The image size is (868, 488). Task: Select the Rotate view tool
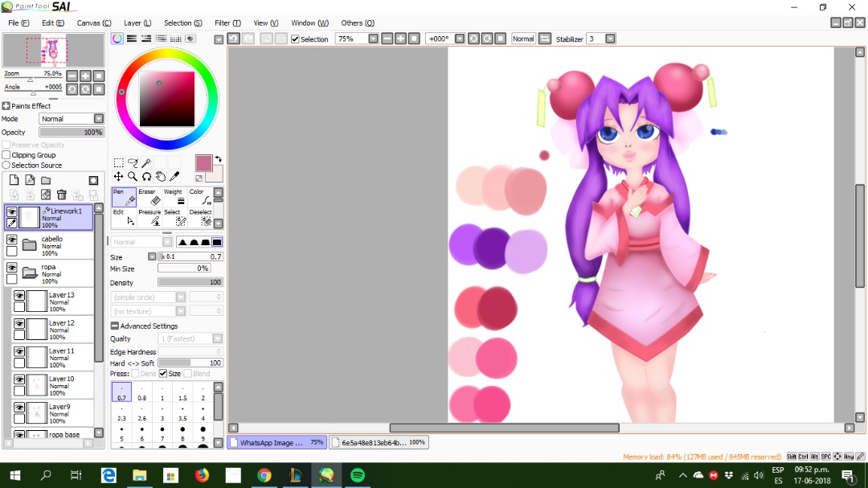(147, 176)
